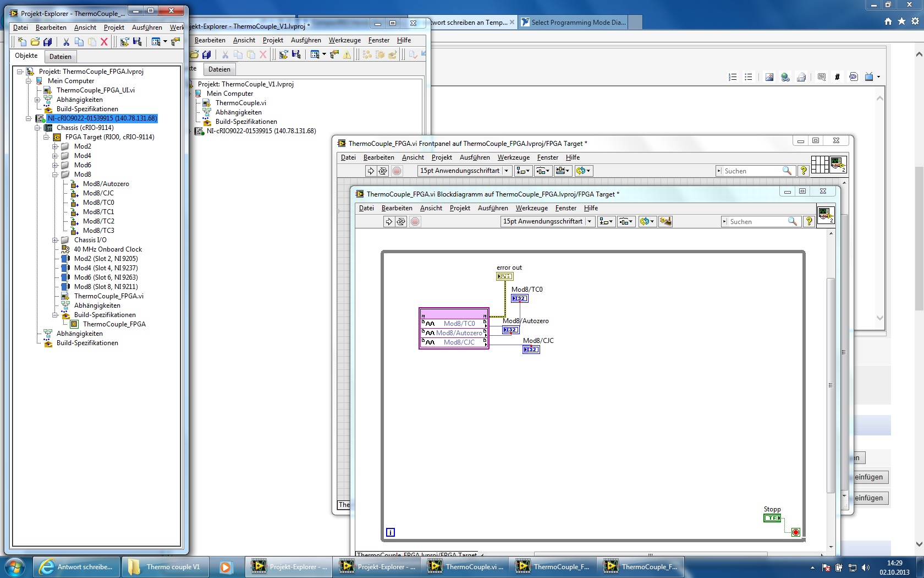Click connector pane grid in Frontpanel window

[820, 164]
